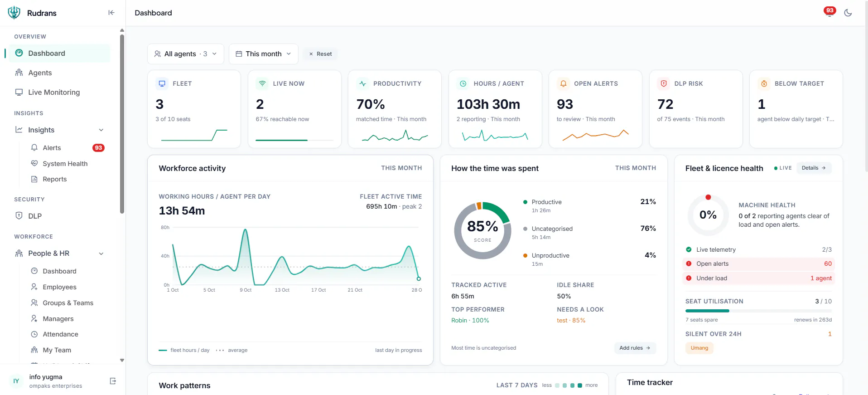Click the Open alerts row showing 60
This screenshot has height=395, width=868.
coord(758,264)
